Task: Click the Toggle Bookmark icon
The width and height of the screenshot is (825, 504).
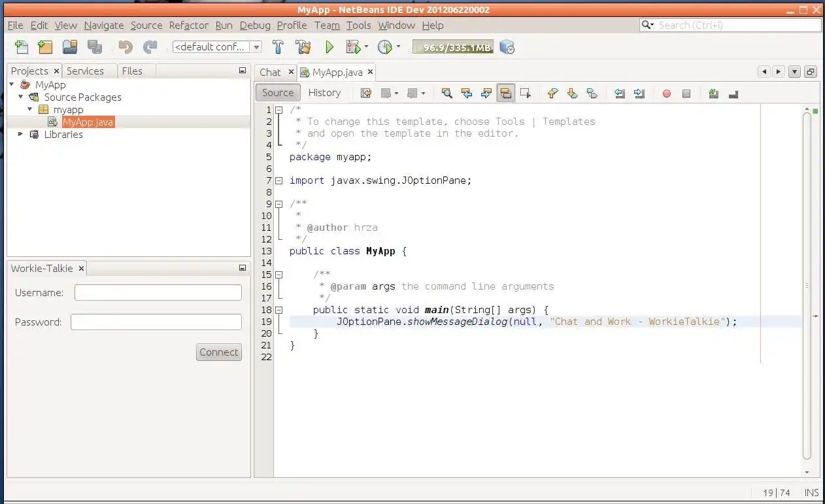Action: click(592, 93)
